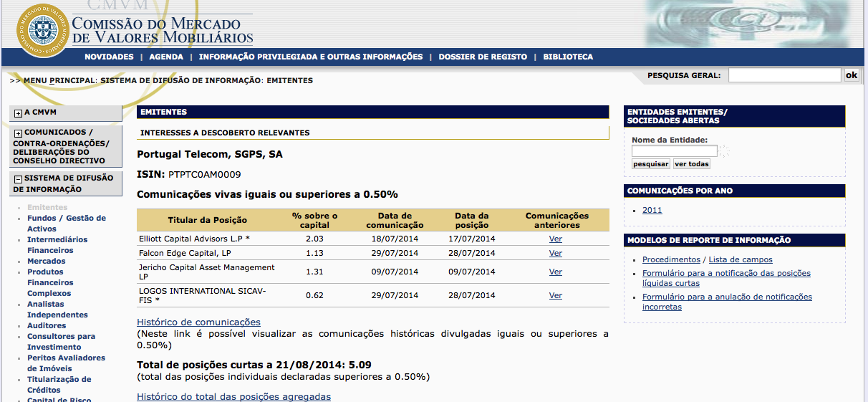Click the % sobre o capital column header

314,220
